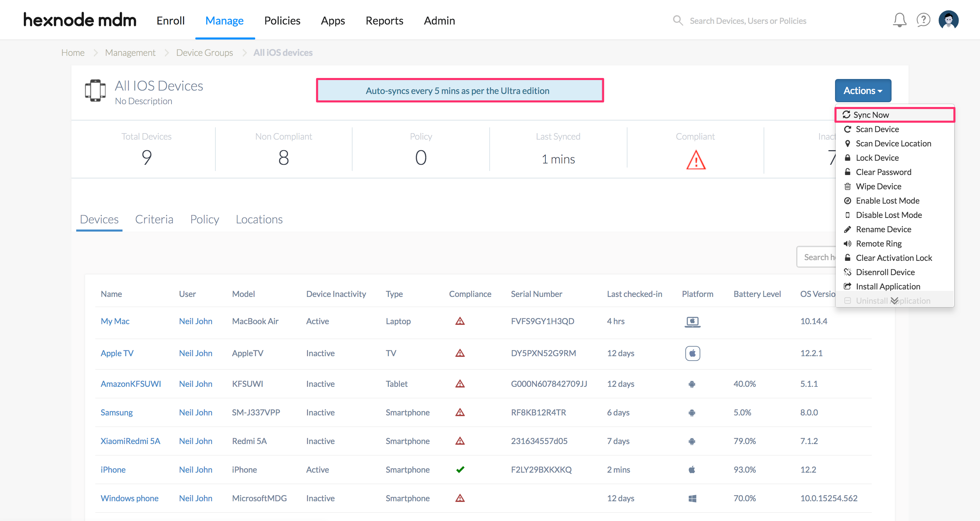Click iPhone green compliance checkmark
The width and height of the screenshot is (980, 521).
[460, 469]
